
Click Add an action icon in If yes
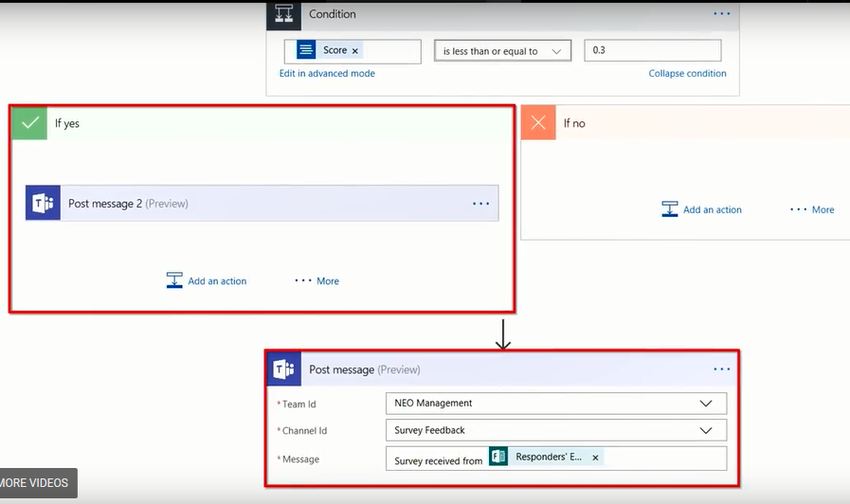pos(174,280)
